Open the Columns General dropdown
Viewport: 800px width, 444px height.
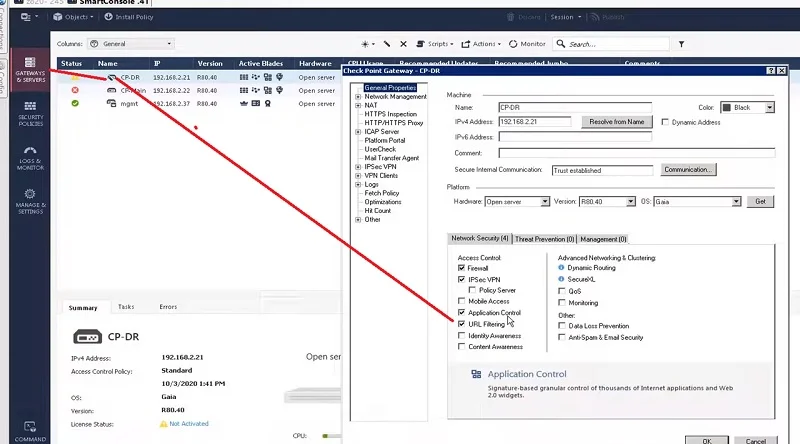[x=131, y=44]
